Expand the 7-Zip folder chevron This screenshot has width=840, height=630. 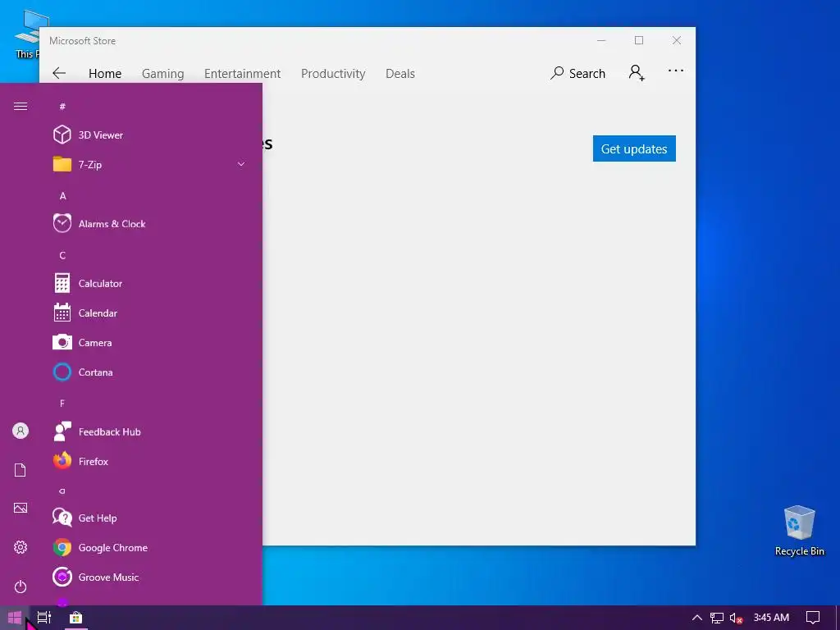click(x=241, y=164)
